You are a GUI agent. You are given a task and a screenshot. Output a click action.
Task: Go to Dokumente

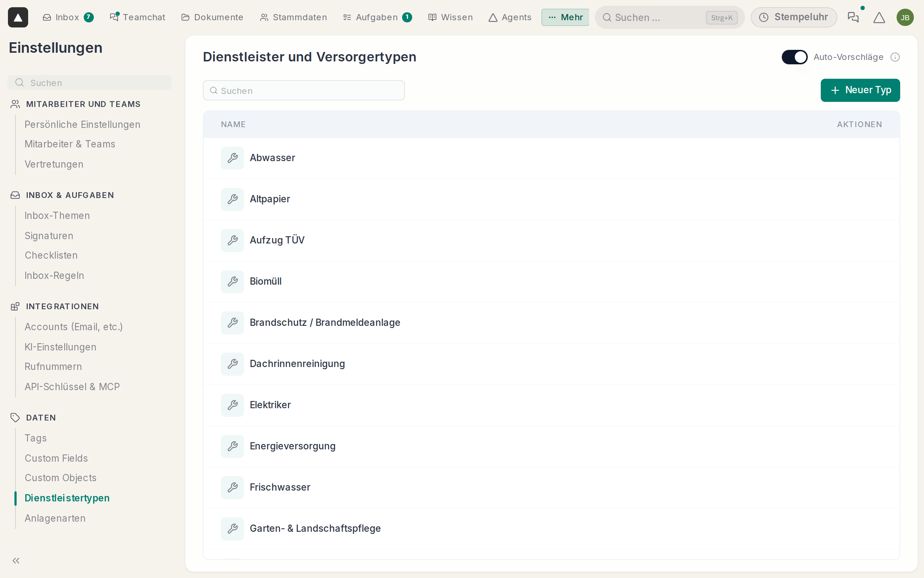(212, 17)
